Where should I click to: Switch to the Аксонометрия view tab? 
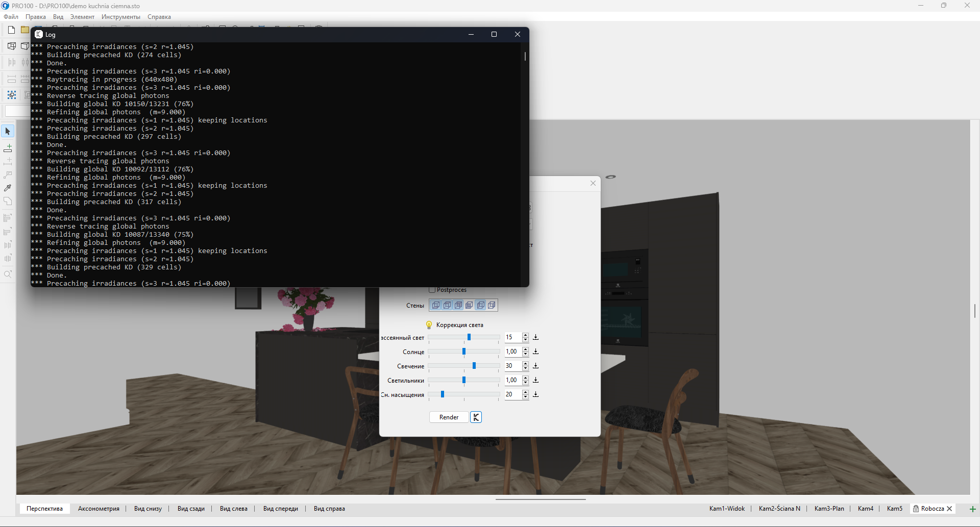click(x=99, y=509)
